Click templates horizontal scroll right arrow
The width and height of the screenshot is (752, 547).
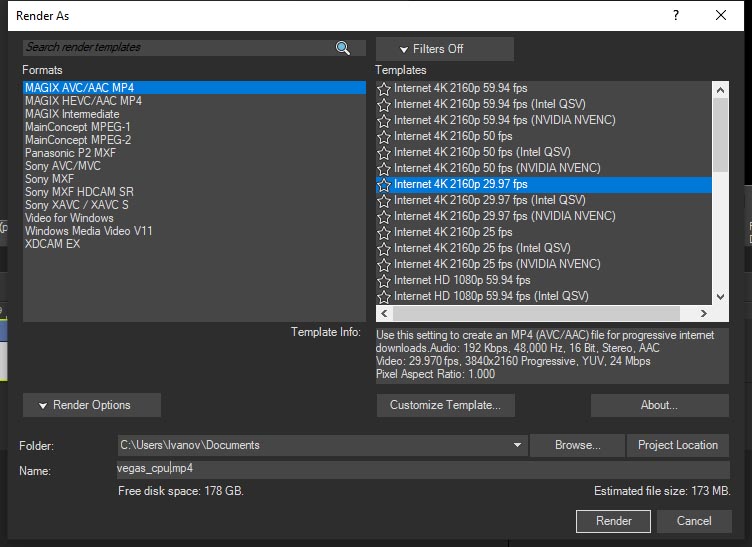703,314
